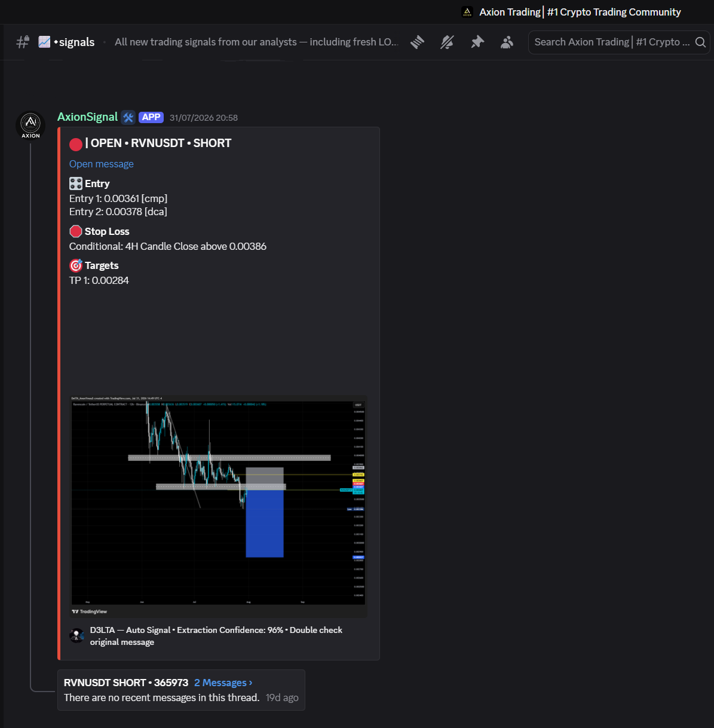
Task: Click the APP badge next to AxionSignal
Action: 151,117
